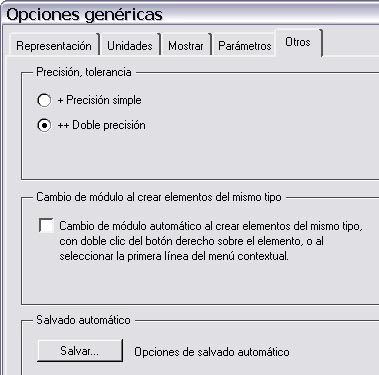
Task: Click the empty area below Doble precisión option
Action: tap(200, 157)
